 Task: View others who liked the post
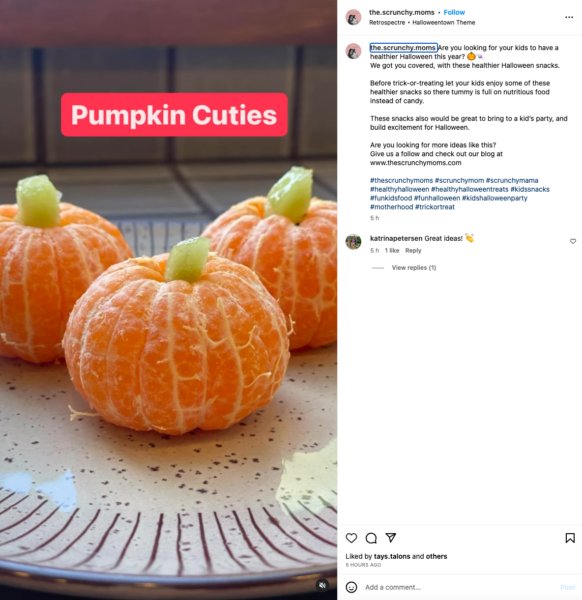click(x=436, y=556)
